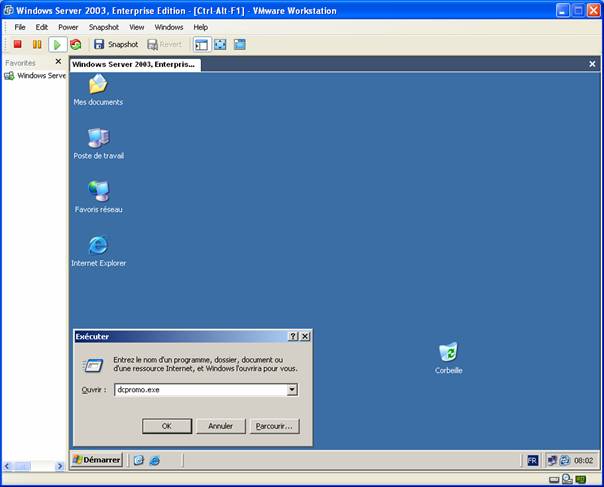Click the VMware network adapter status icon

581,479
